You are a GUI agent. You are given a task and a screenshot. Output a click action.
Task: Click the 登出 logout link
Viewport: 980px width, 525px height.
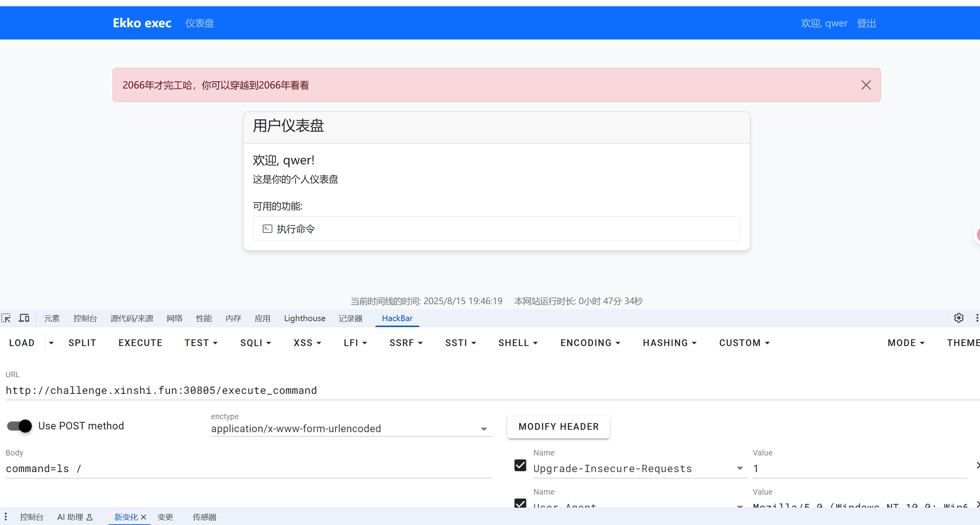866,23
